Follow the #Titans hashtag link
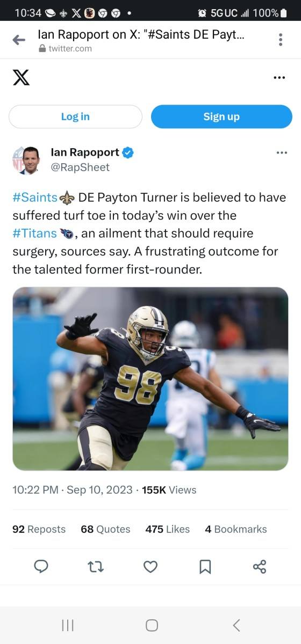301x644 pixels. tap(34, 233)
